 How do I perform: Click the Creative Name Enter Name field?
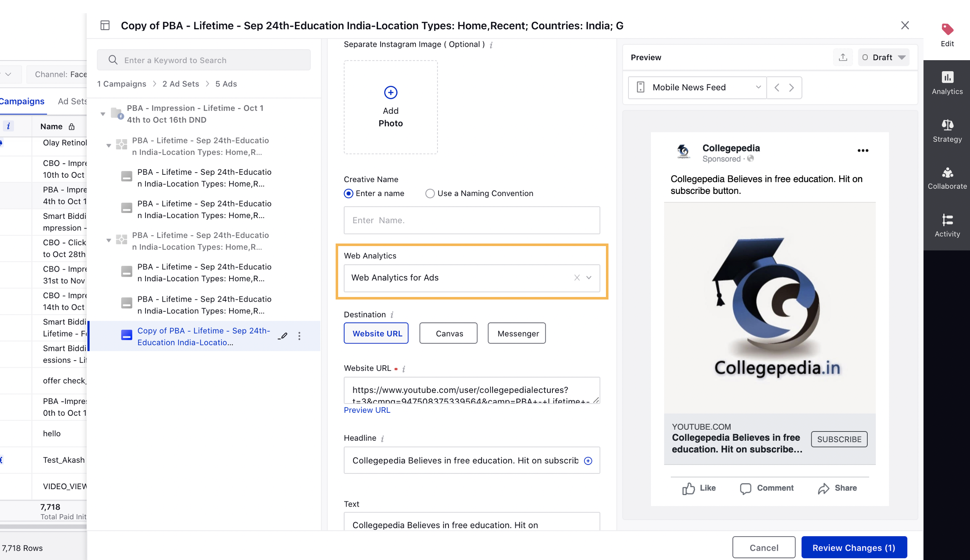[472, 221]
